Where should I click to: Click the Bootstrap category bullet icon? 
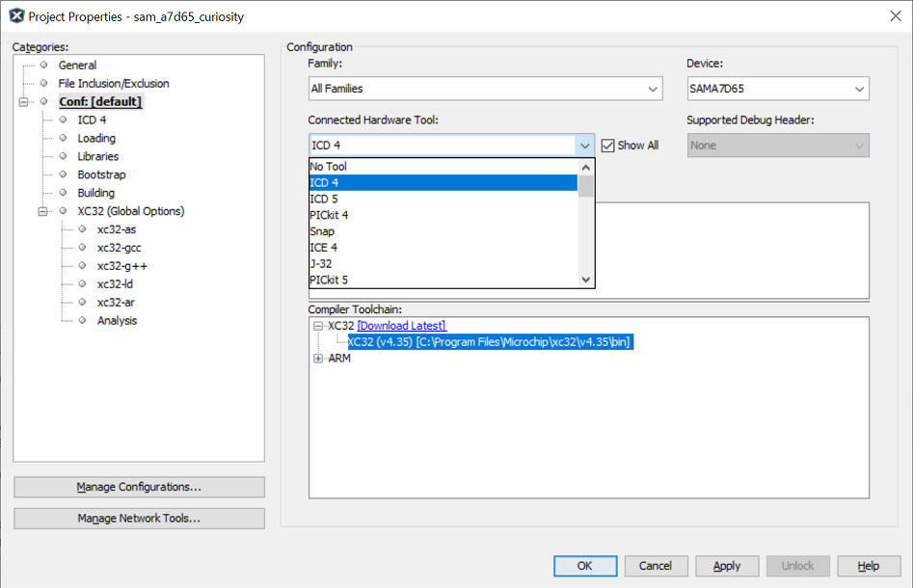click(x=63, y=175)
